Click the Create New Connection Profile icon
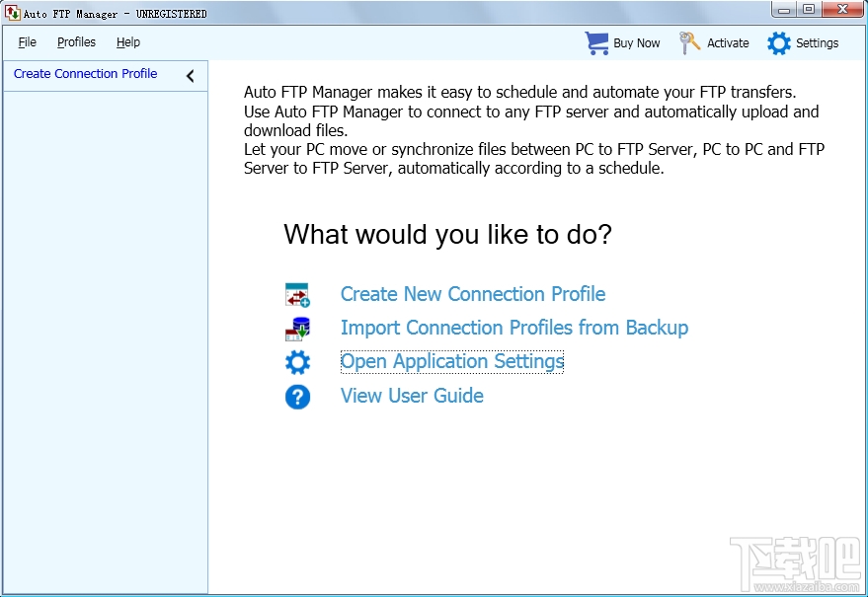Screen dimensions: 868x597 click(297, 293)
